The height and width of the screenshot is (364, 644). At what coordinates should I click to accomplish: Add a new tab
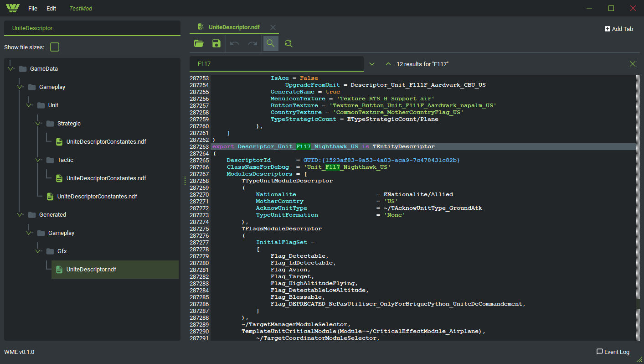[x=618, y=29]
